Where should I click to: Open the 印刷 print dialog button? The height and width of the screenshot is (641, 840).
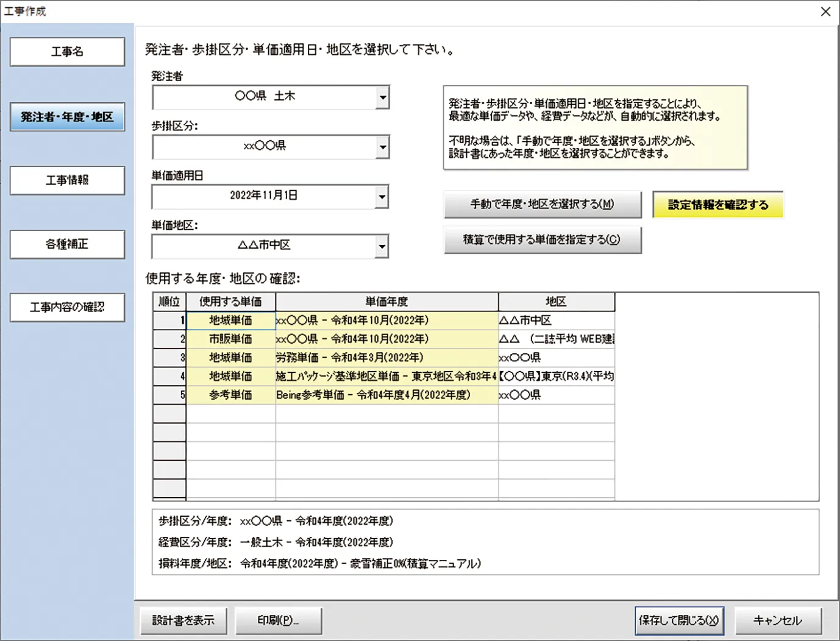(278, 620)
